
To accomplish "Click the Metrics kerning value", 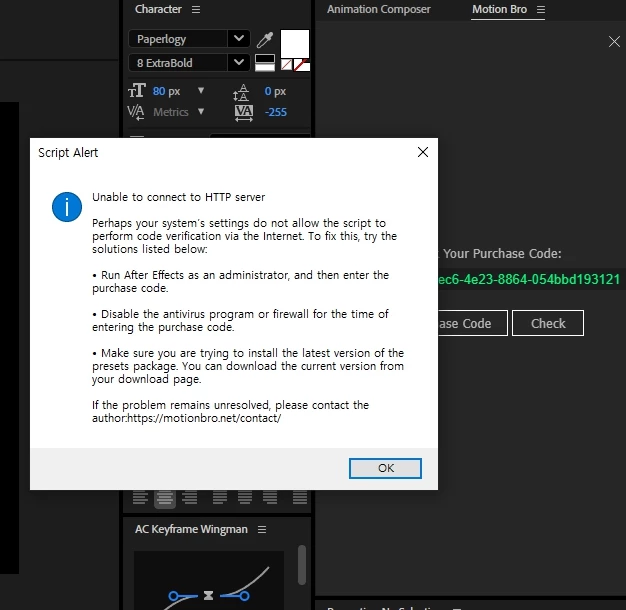I will [x=171, y=112].
